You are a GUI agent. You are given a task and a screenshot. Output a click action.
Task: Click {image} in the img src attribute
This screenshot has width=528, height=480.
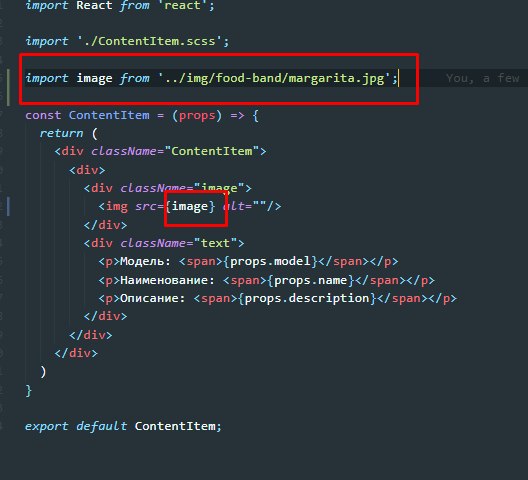pyautogui.click(x=190, y=206)
